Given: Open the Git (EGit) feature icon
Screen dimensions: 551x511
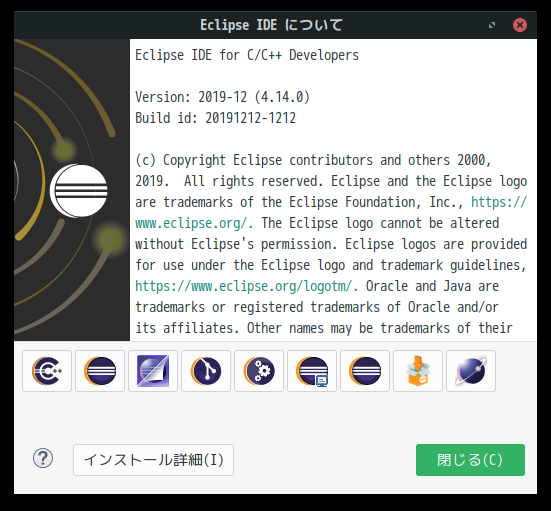Looking at the screenshot, I should click(x=206, y=371).
